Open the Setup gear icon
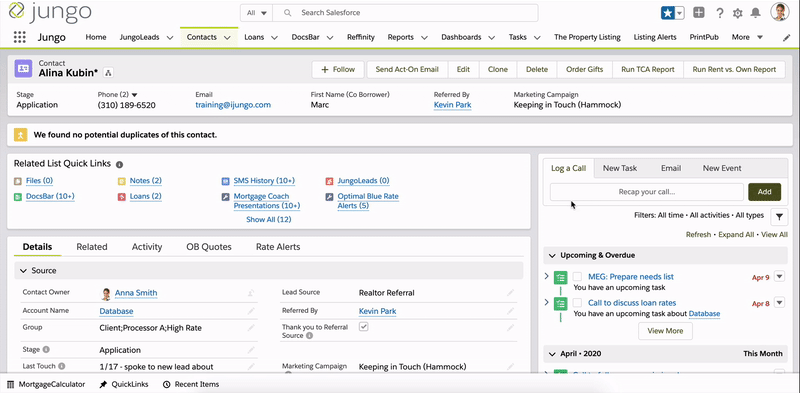Image resolution: width=800 pixels, height=393 pixels. coord(737,13)
